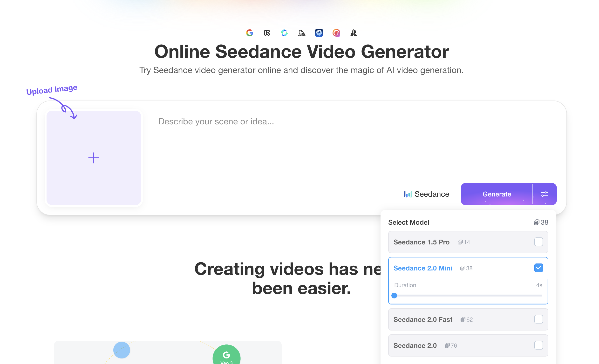Click the "76" credit cost of Seedance 2.0

[454, 345]
